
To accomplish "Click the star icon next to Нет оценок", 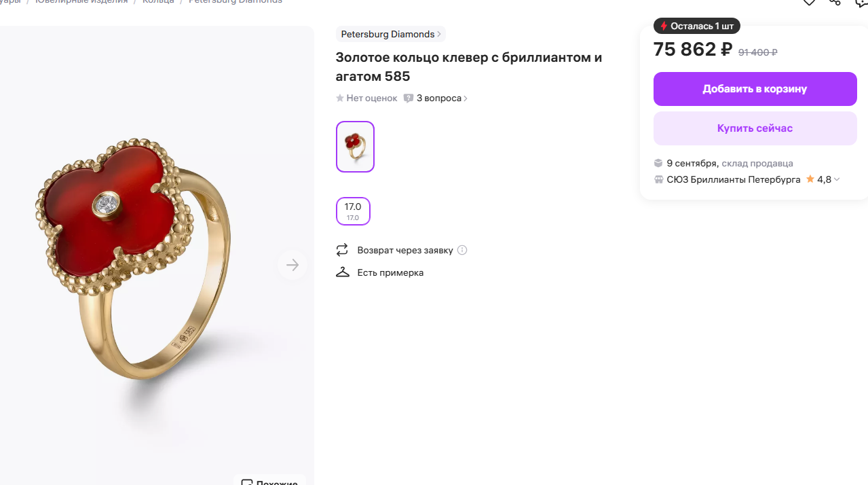I will pos(340,98).
